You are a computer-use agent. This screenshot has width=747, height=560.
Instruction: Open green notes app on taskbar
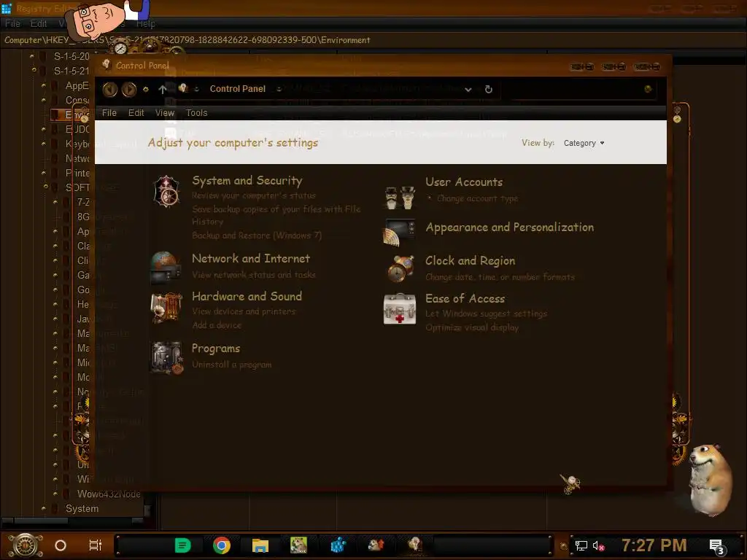183,545
